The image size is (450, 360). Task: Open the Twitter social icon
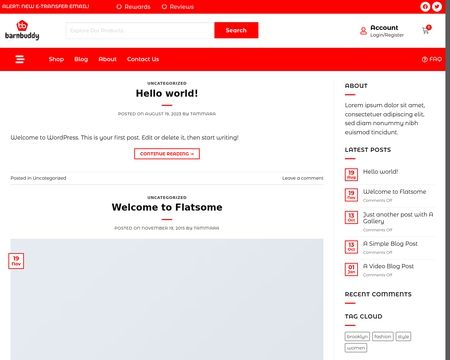437,7
